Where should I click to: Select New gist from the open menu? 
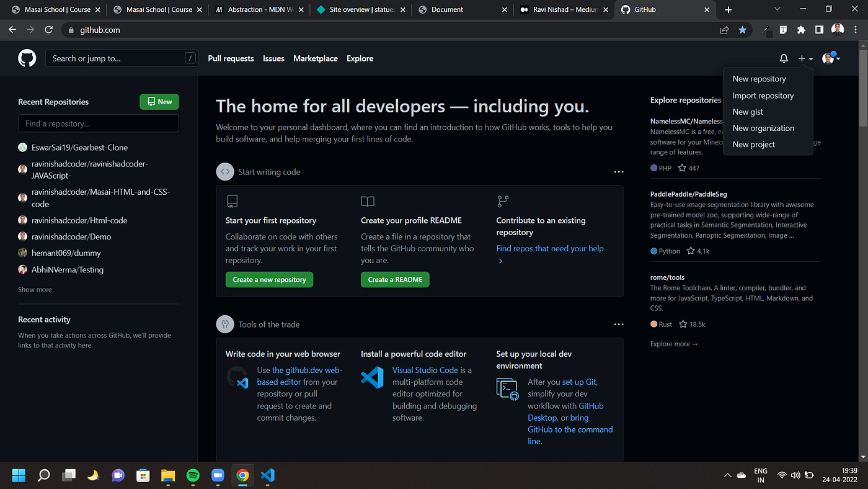pos(748,111)
